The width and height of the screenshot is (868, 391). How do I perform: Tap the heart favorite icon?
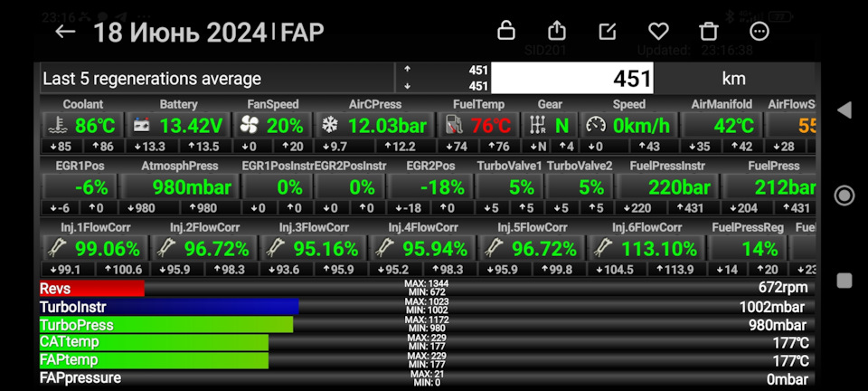[x=659, y=32]
